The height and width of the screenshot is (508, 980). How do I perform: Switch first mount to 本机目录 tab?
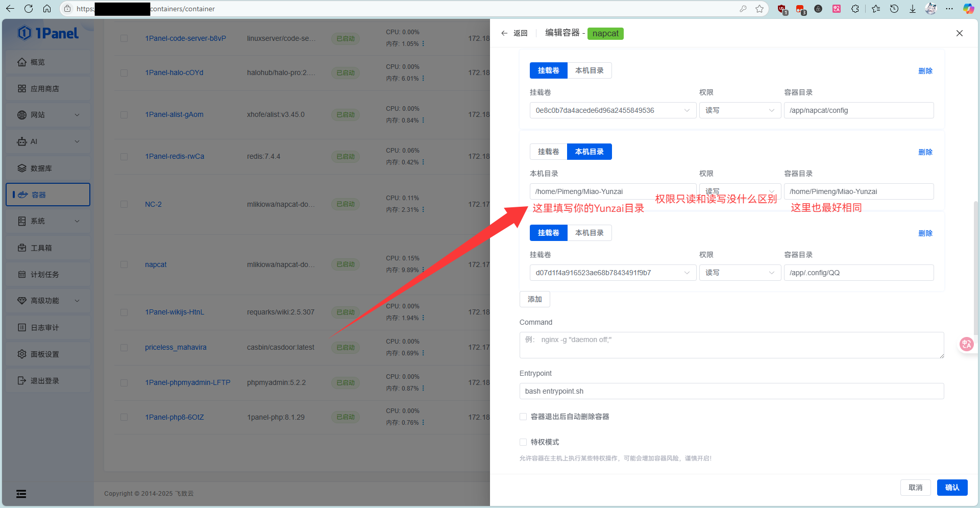coord(590,70)
